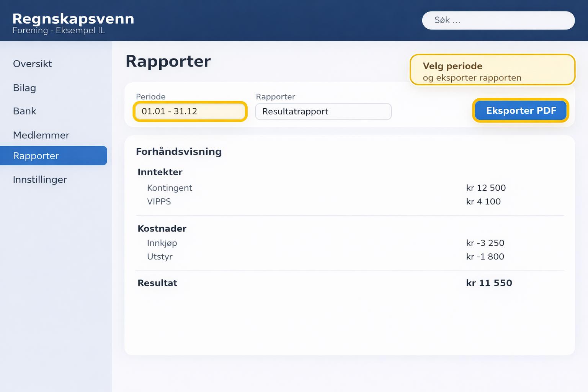Click the Rapporter page heading

[x=168, y=61]
